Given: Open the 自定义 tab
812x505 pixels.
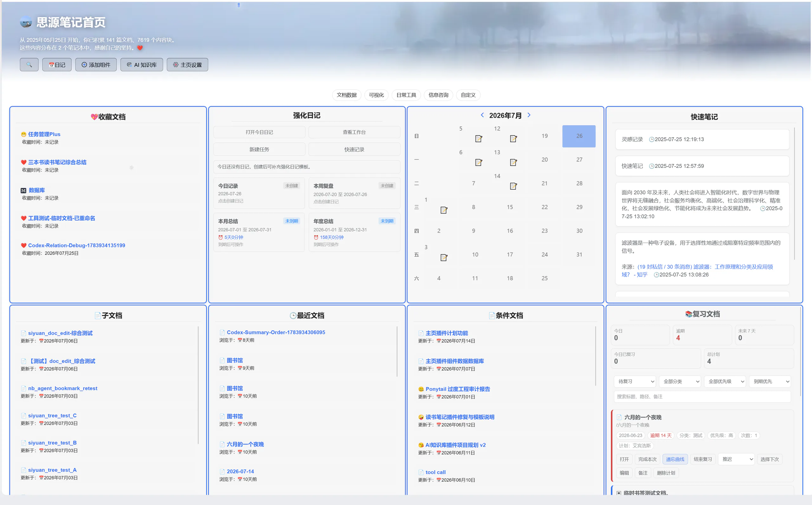Looking at the screenshot, I should pos(468,95).
